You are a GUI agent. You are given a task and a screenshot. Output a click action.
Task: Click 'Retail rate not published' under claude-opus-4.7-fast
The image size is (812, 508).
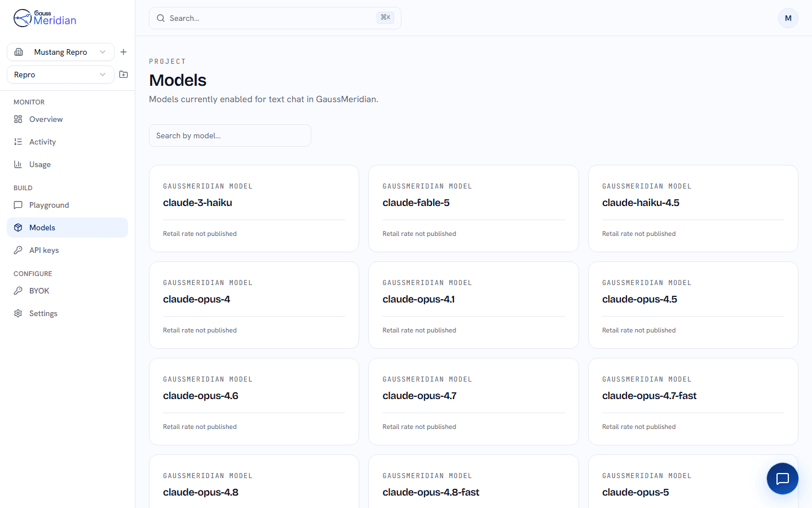click(639, 427)
